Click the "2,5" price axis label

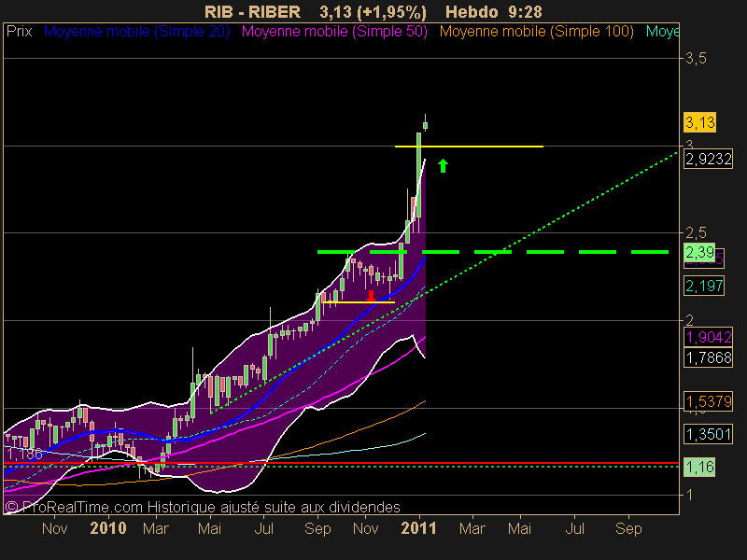click(x=696, y=232)
